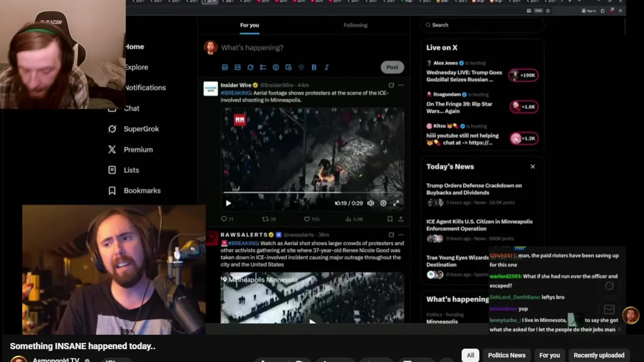Click the Post button

[392, 67]
